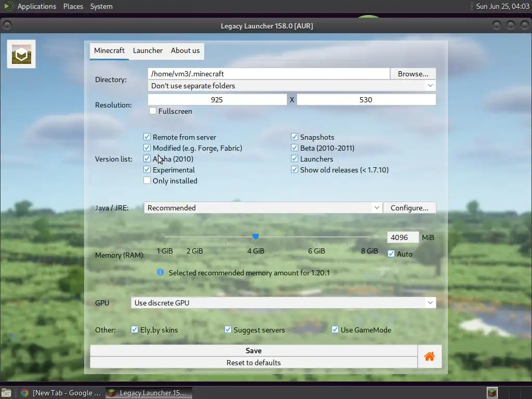This screenshot has width=532, height=399.
Task: Click the Configure... Java button
Action: 409,208
